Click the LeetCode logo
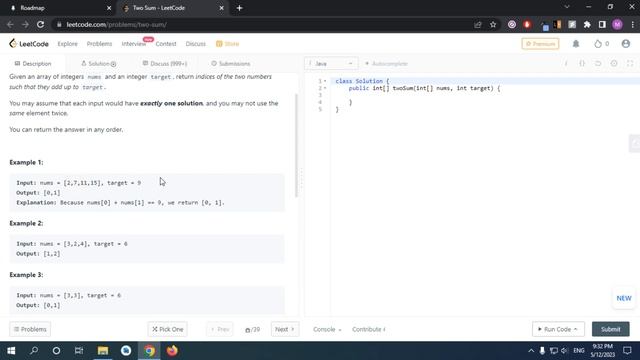 click(29, 44)
